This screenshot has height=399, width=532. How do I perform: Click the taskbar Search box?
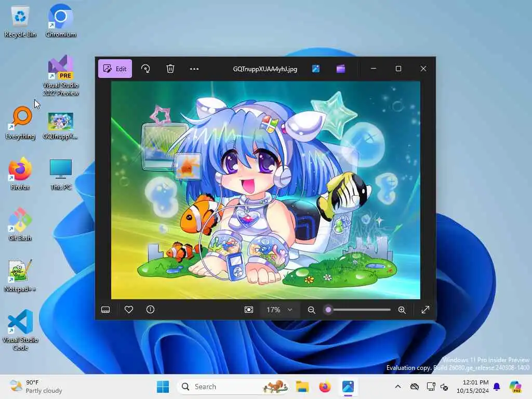pyautogui.click(x=233, y=387)
